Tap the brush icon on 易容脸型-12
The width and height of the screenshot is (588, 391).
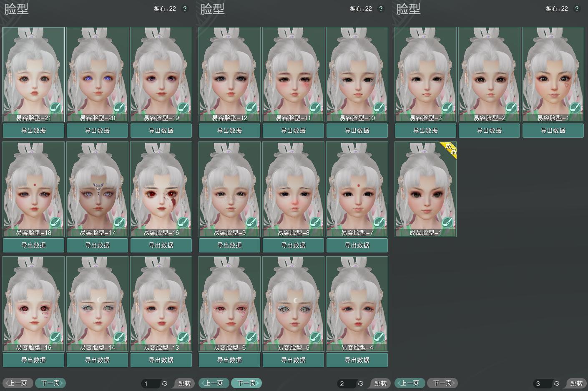click(x=251, y=108)
